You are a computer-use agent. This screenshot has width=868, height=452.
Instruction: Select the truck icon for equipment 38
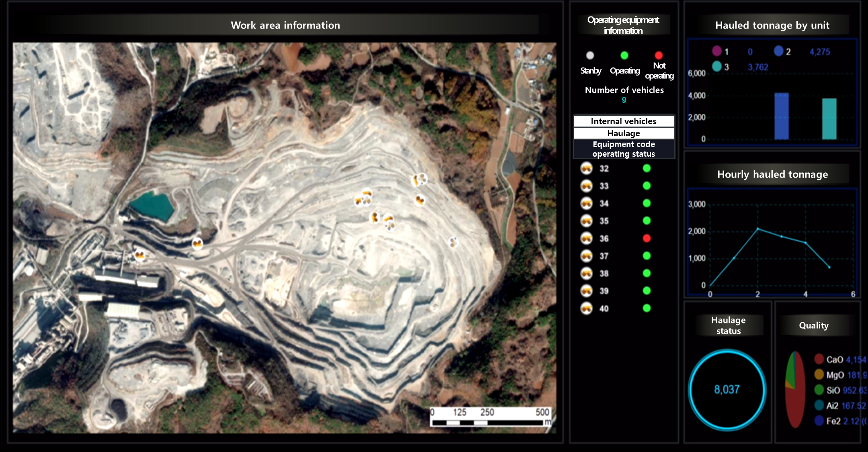[x=586, y=273]
